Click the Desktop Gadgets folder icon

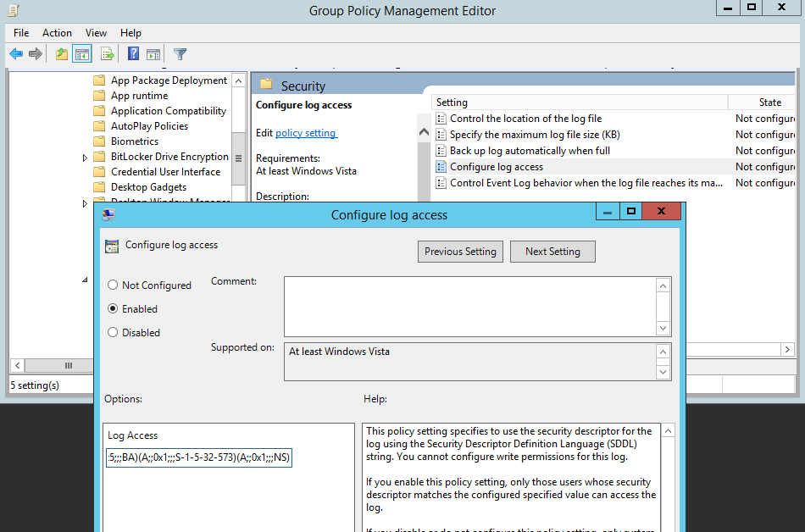point(99,186)
